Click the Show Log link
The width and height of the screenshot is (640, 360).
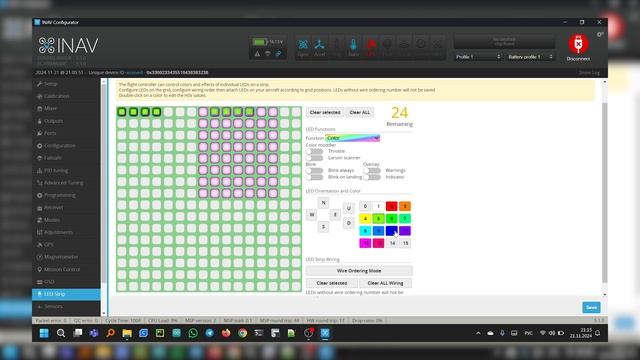point(589,73)
